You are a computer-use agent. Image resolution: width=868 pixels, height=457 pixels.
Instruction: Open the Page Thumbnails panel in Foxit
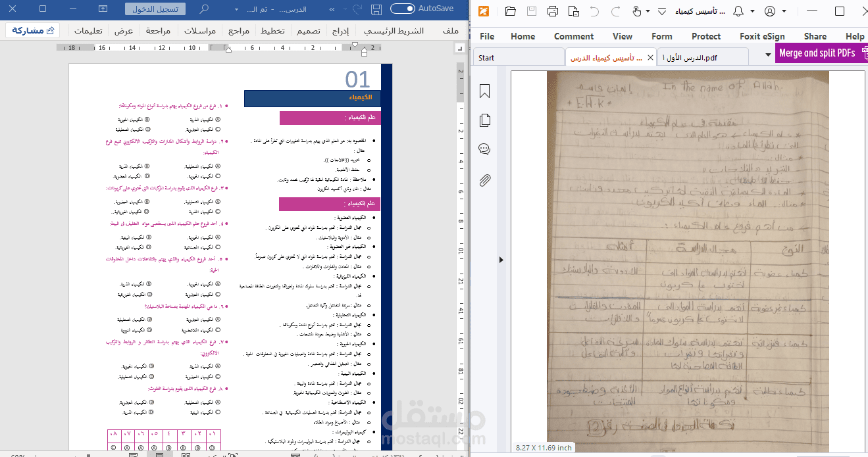point(484,120)
